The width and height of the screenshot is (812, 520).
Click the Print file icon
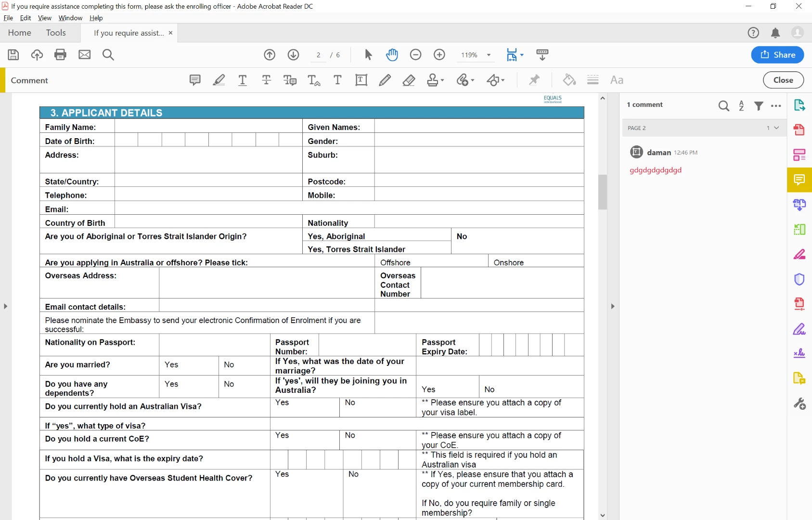pyautogui.click(x=61, y=55)
